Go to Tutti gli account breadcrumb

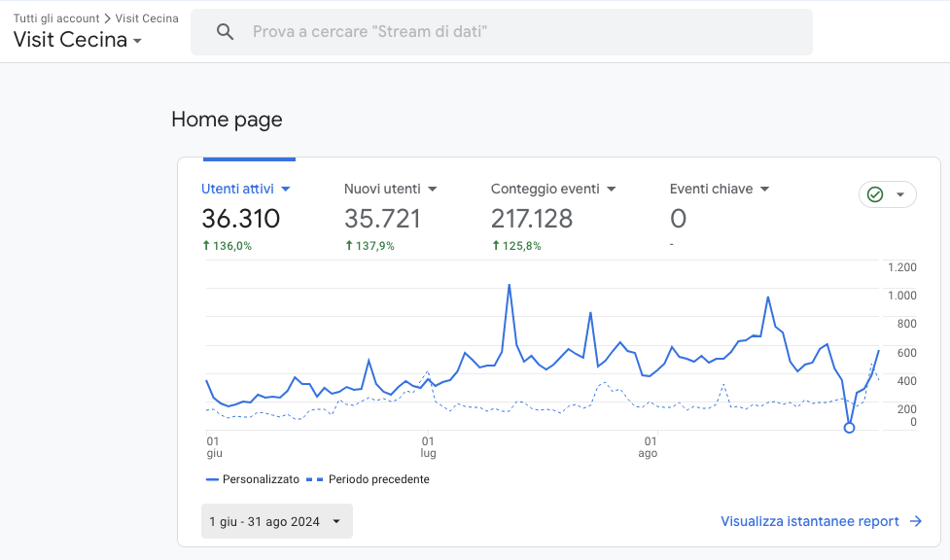56,18
